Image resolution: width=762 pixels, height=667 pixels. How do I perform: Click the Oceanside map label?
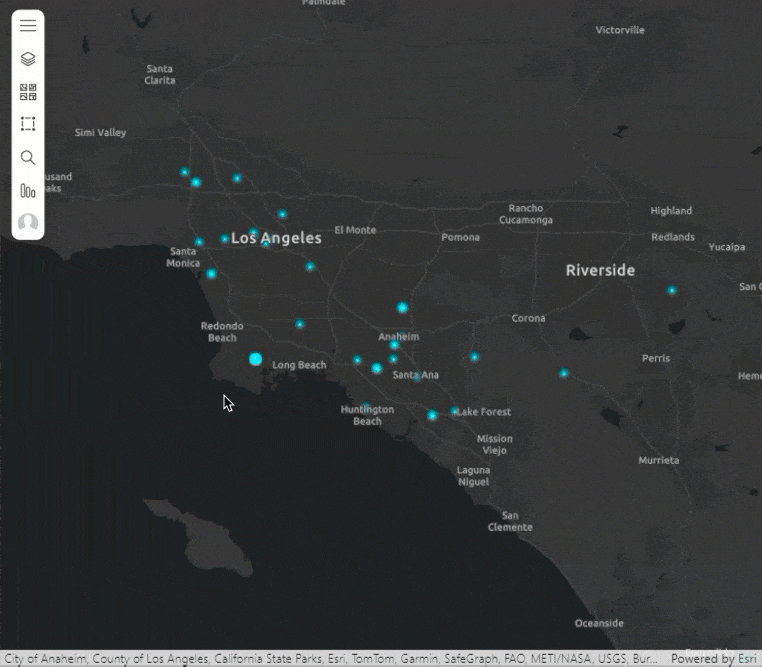599,623
